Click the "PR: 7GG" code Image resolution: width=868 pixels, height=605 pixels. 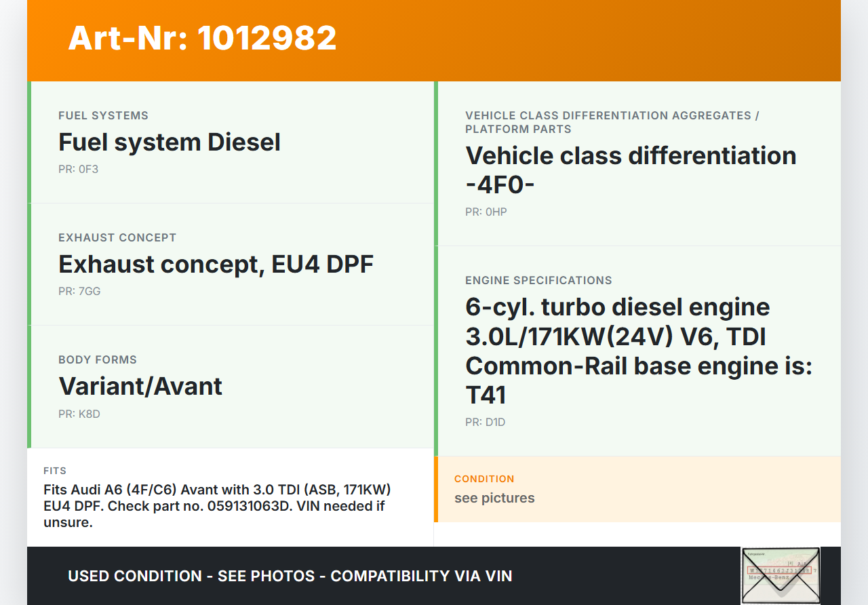coord(79,291)
